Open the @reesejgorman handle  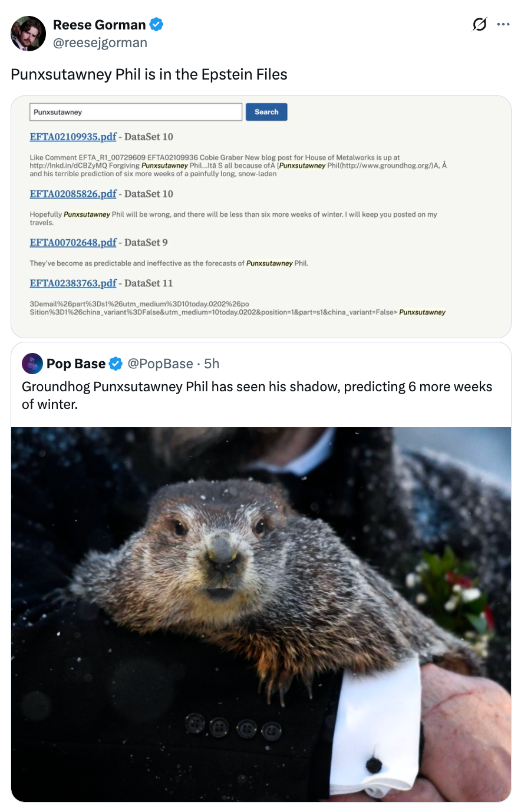[100, 42]
